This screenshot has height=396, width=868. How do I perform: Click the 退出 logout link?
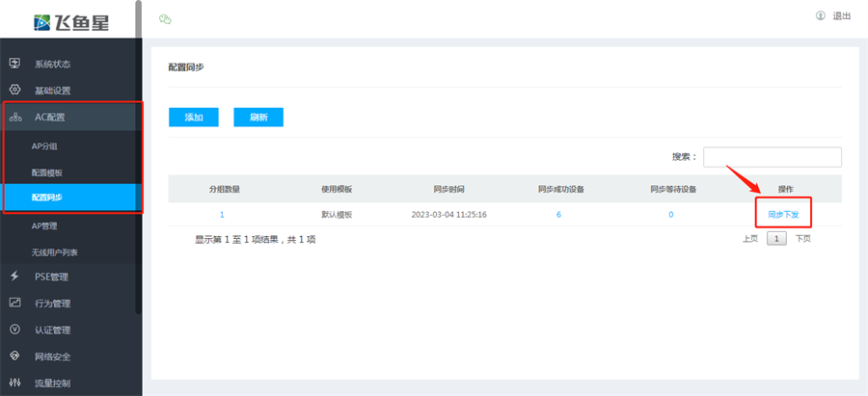[x=841, y=16]
